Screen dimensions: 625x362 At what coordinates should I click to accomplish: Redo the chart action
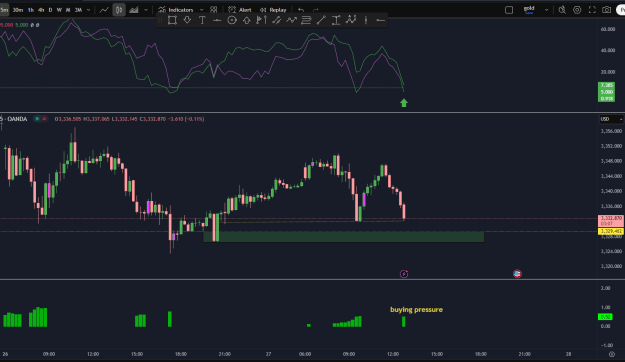coord(316,10)
